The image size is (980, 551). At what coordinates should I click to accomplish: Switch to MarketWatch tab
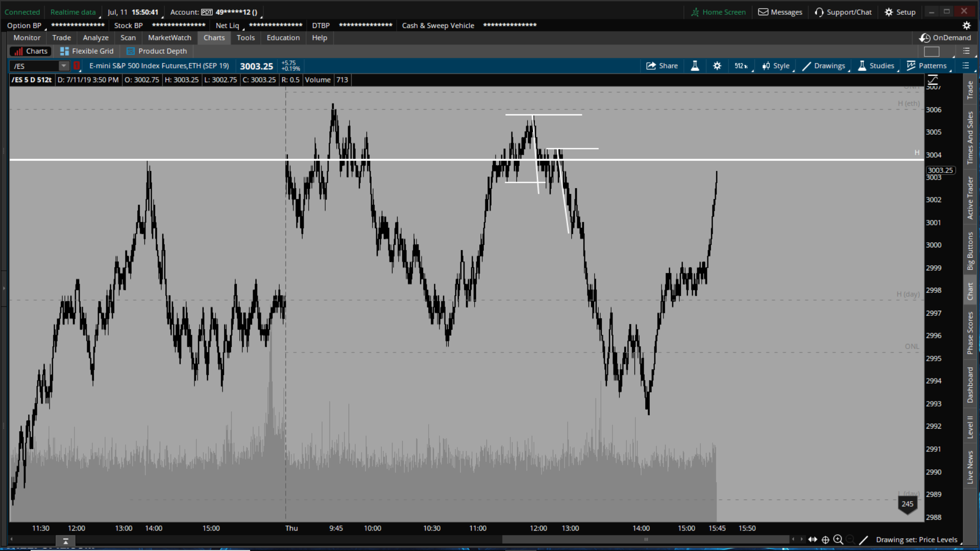pyautogui.click(x=169, y=38)
